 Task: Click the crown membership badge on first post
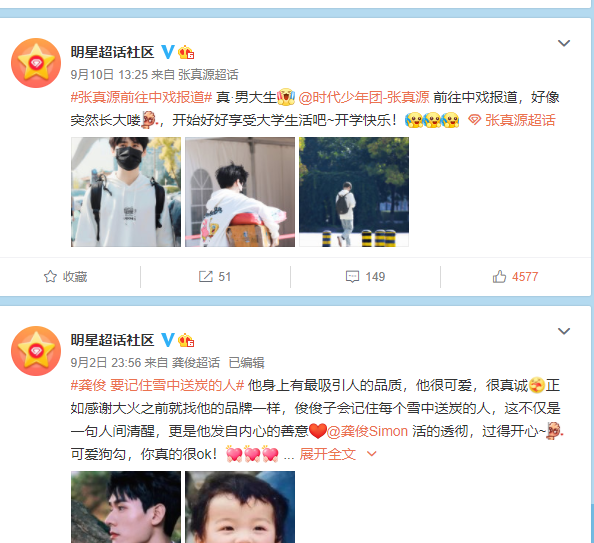186,52
